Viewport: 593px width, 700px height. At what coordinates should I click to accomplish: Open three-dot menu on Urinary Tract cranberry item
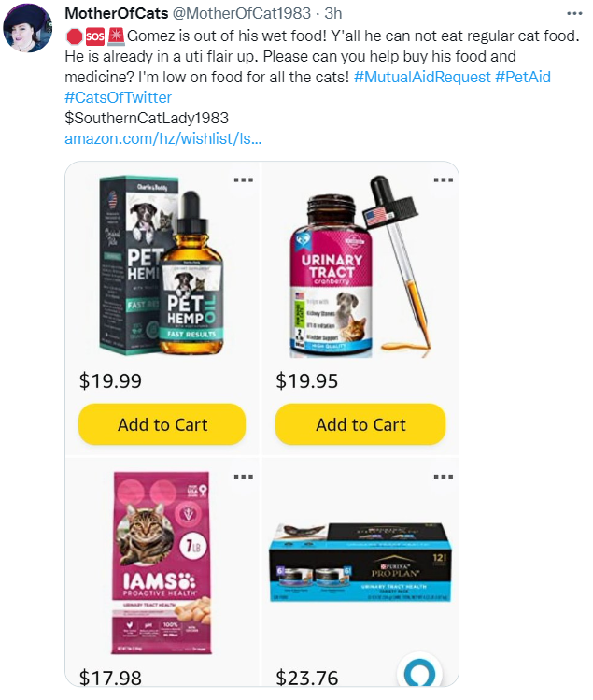click(444, 180)
